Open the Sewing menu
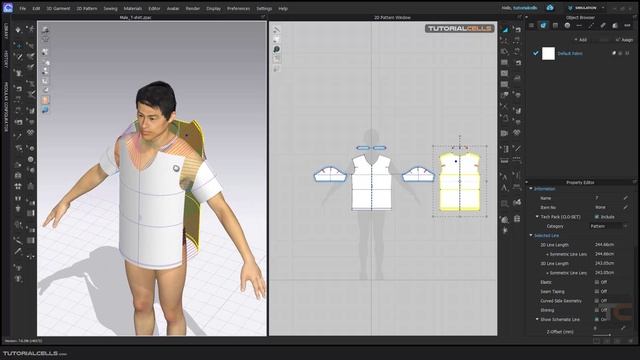The height and width of the screenshot is (360, 640). tap(110, 8)
